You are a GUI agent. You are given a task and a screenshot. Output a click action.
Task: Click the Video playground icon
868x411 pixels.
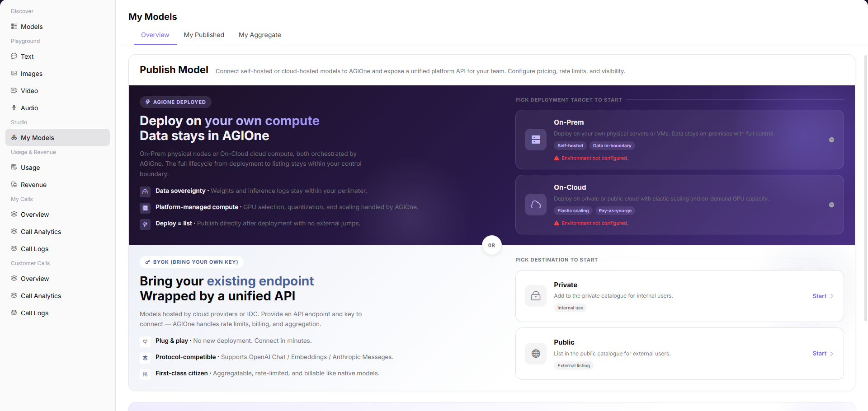pyautogui.click(x=14, y=90)
